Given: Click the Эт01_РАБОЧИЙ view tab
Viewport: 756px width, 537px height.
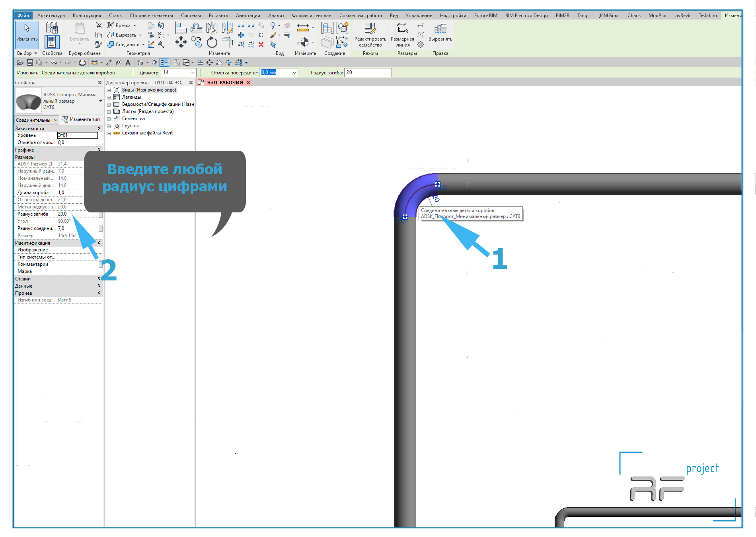Looking at the screenshot, I should 225,83.
